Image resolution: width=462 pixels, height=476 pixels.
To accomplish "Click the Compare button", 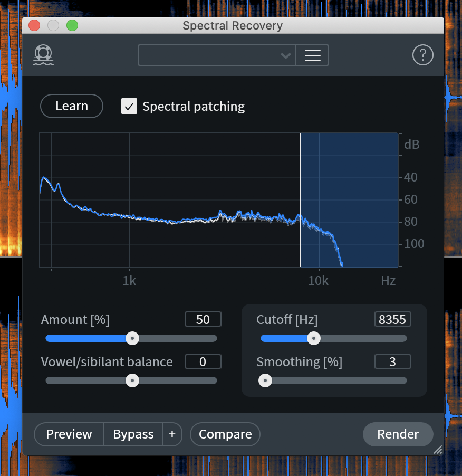I will [x=225, y=434].
